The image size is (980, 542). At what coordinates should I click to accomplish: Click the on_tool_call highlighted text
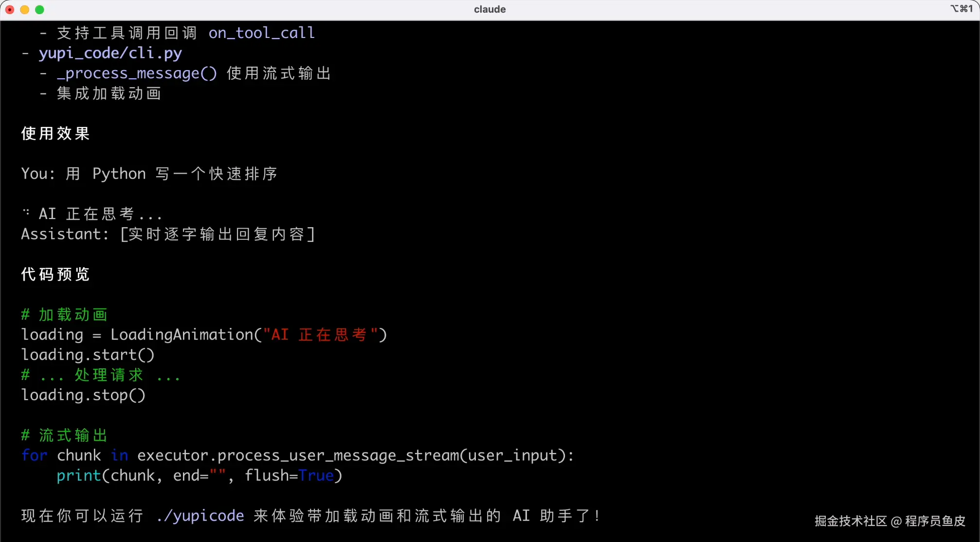(x=261, y=33)
